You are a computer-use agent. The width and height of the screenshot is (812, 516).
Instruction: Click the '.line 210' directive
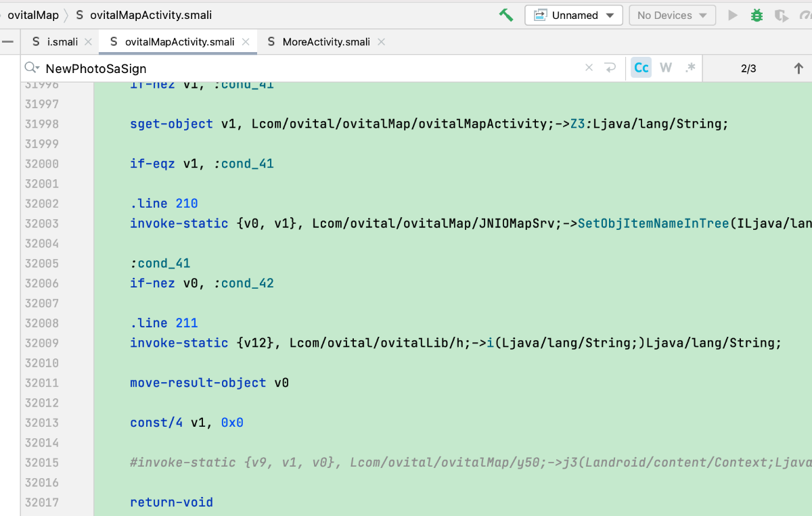pos(164,204)
